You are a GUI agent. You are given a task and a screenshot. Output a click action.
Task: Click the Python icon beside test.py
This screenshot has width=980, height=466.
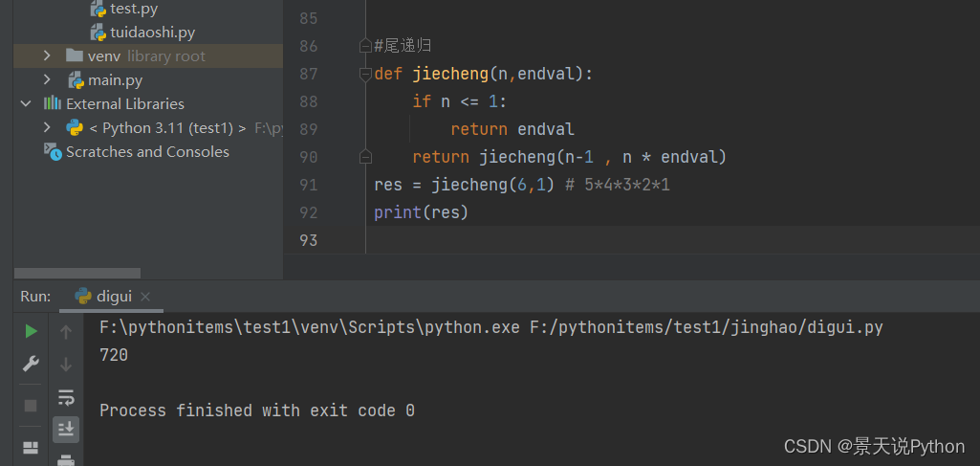coord(98,9)
